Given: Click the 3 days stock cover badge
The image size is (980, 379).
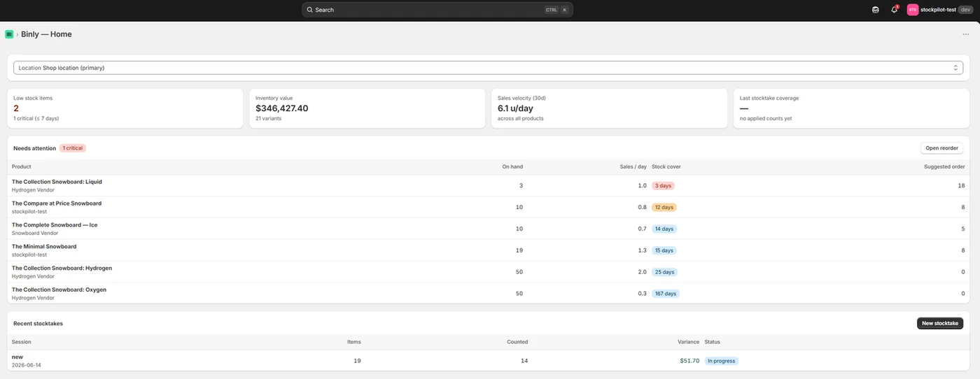Looking at the screenshot, I should (x=663, y=186).
